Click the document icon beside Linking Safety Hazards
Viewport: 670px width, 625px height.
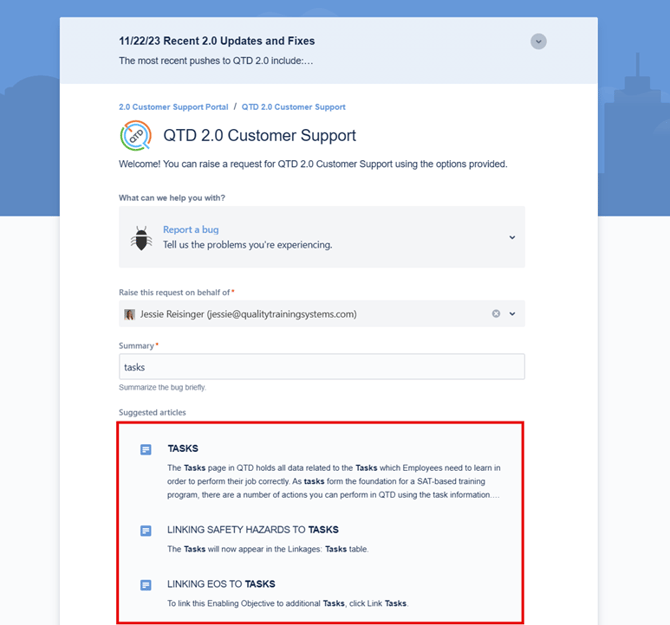pos(146,530)
